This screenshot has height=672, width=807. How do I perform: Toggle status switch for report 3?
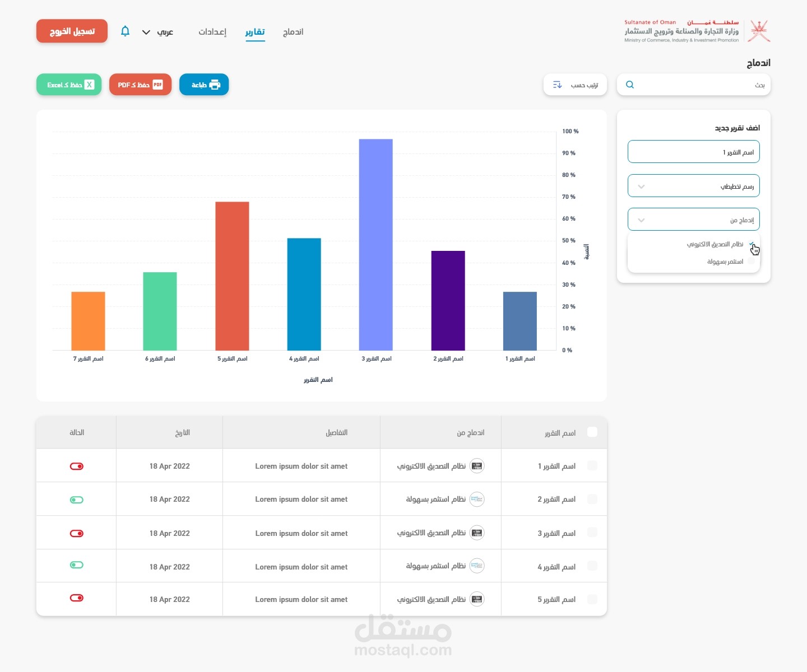[x=77, y=534]
